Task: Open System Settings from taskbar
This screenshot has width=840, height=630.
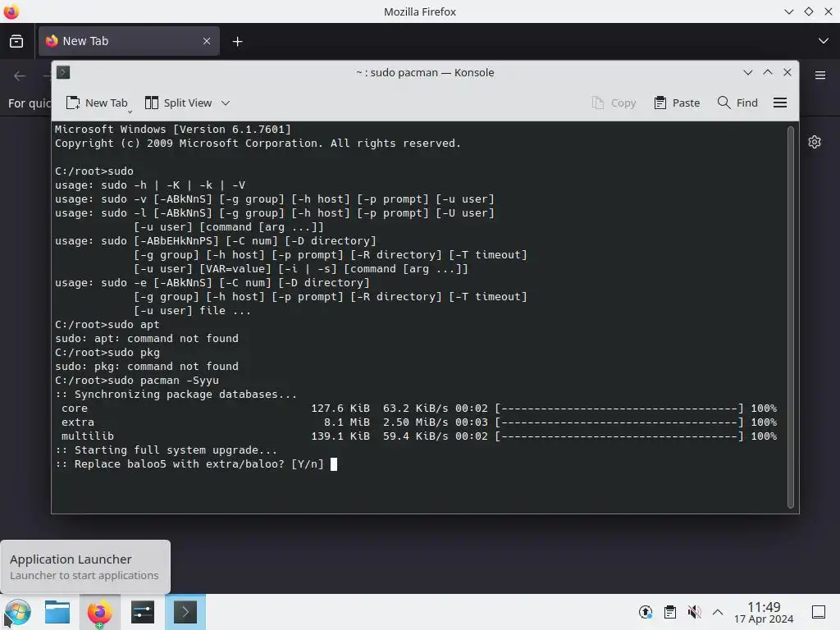Action: (x=143, y=612)
